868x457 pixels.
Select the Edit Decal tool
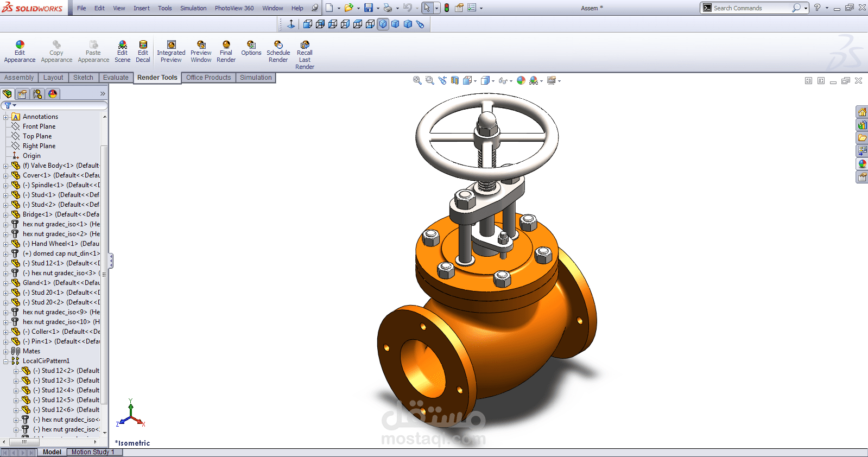tap(143, 52)
